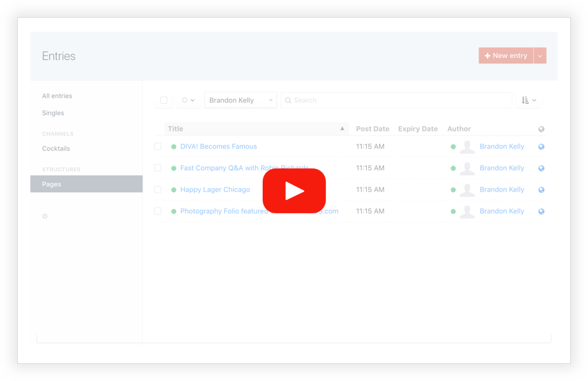
Task: Click author Brandon Kelly on the Happy Lager row
Action: [x=502, y=190]
